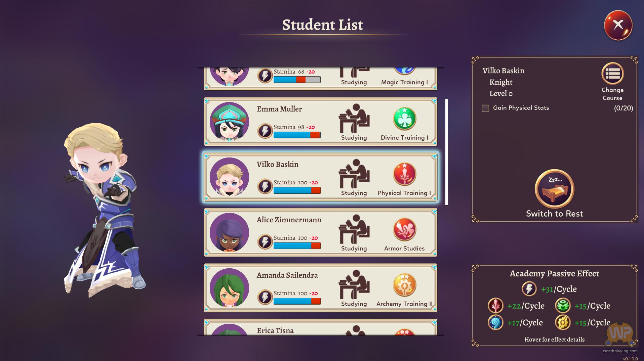Select the Erica Tisna student entry
The image size is (644, 361).
pos(320,327)
